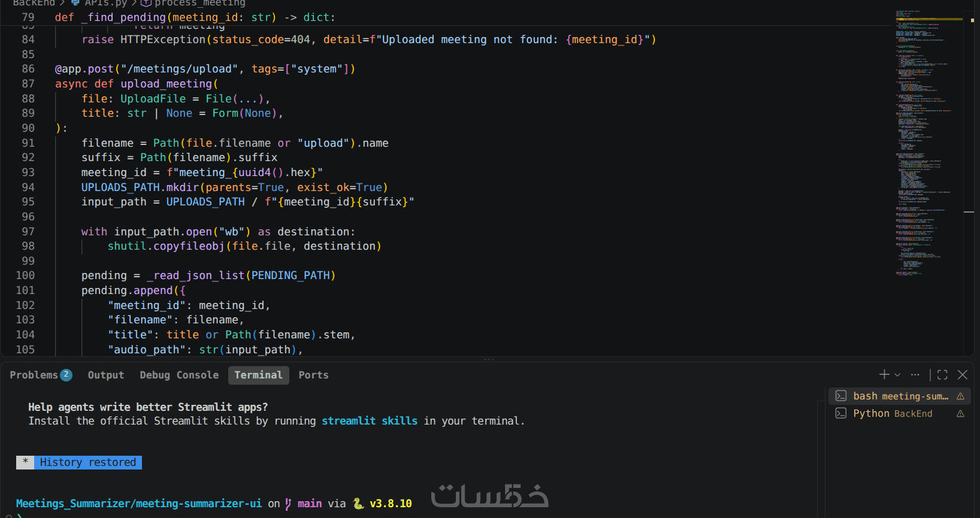The width and height of the screenshot is (980, 518).
Task: Click the sticky scroll _find_pending header
Action: 195,17
